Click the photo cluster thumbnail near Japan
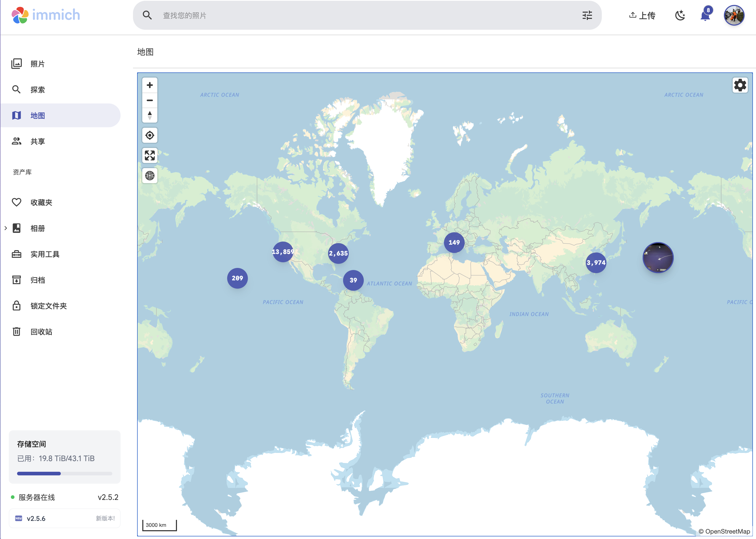The height and width of the screenshot is (539, 756). click(x=658, y=257)
